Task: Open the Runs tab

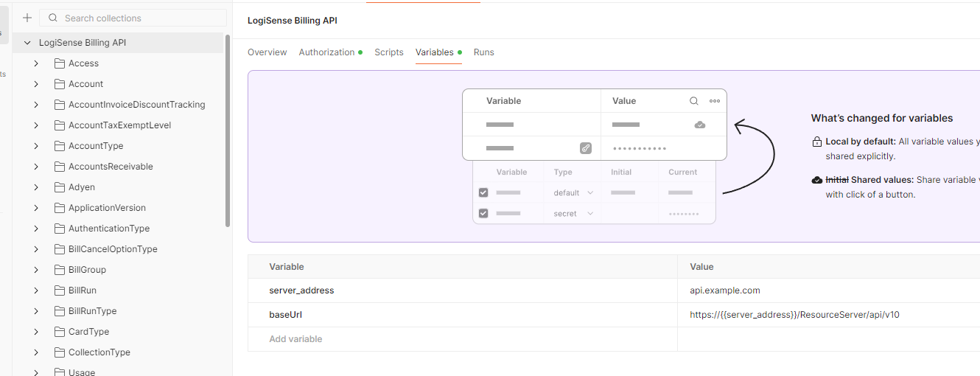Action: point(483,52)
